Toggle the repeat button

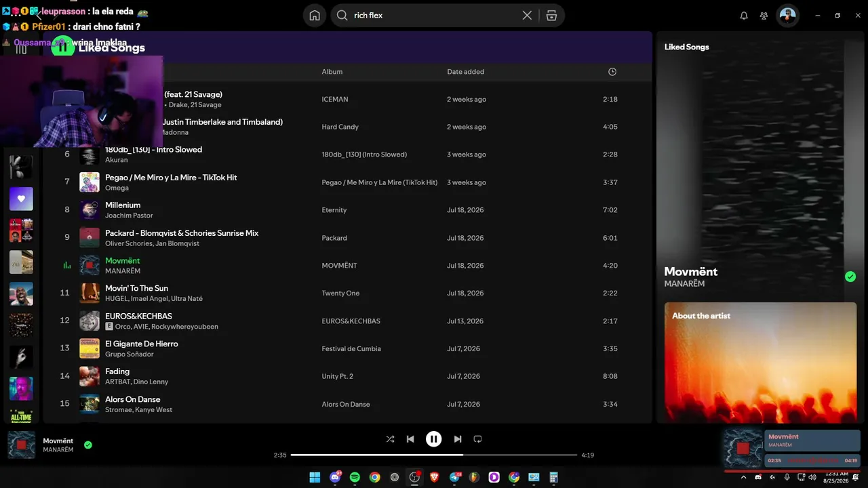click(x=477, y=439)
